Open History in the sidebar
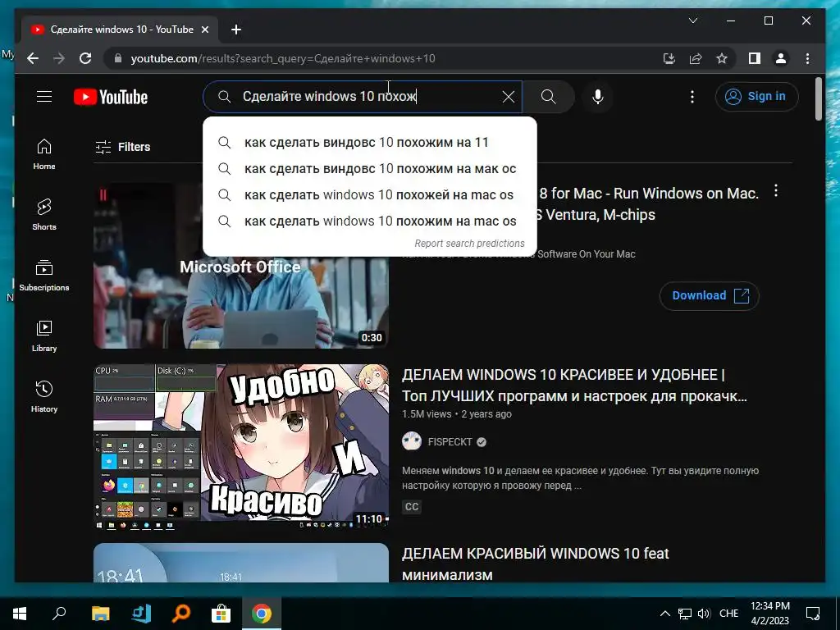840x630 pixels. [x=44, y=396]
